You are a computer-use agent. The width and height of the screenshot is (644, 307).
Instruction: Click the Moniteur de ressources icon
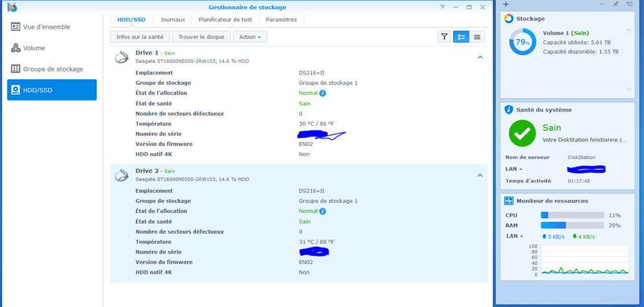[x=509, y=201]
